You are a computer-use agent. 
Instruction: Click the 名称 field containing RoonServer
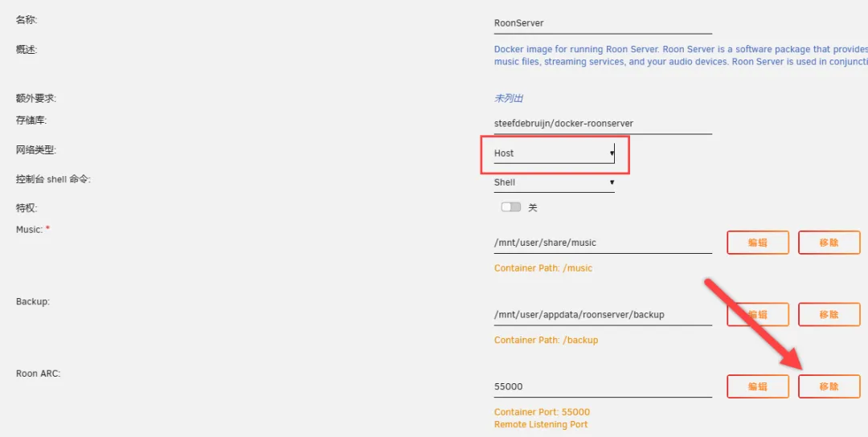coord(602,23)
